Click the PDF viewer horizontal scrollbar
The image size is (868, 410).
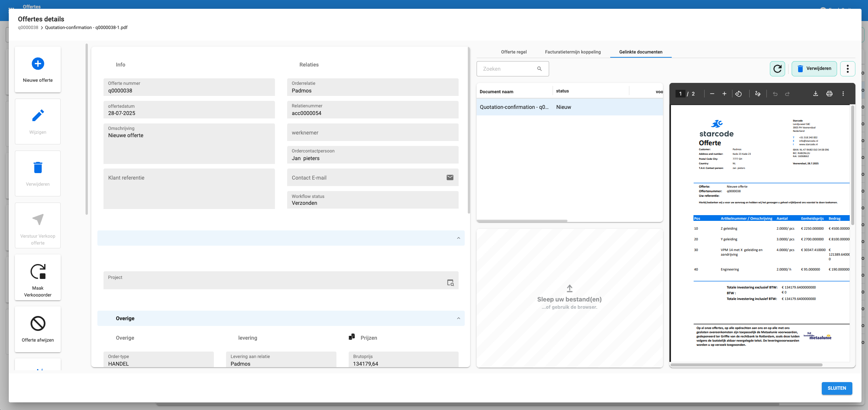(746, 365)
